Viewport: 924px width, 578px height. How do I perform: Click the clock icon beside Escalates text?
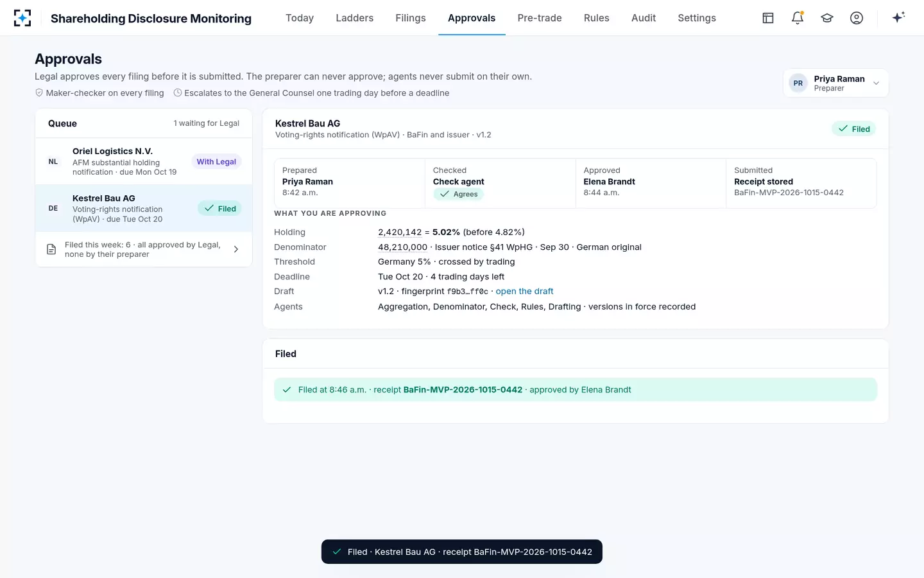pyautogui.click(x=178, y=92)
